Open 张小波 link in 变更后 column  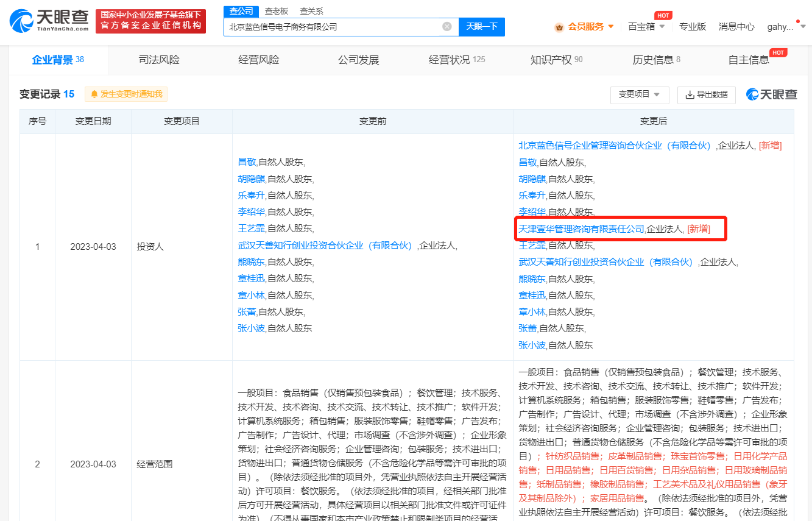pyautogui.click(x=532, y=345)
